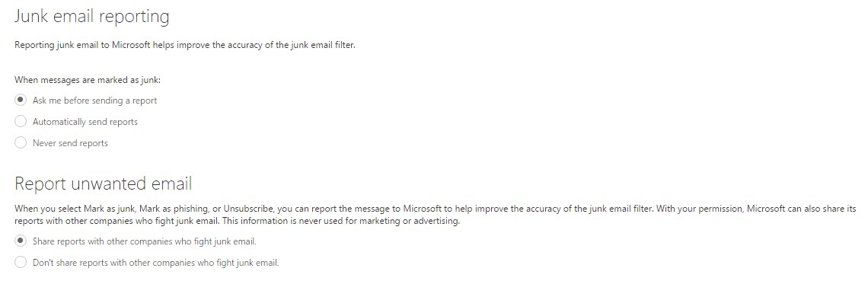
Task: Click 'With your permission' phrase in the paragraph
Action: pyautogui.click(x=700, y=209)
